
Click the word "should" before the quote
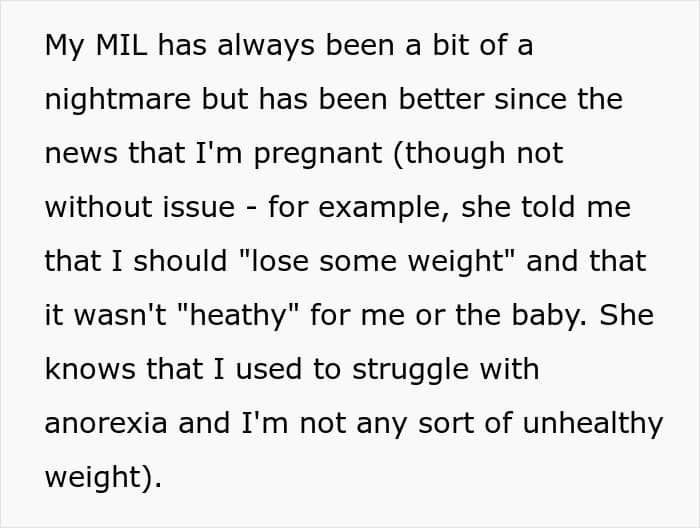[180, 261]
